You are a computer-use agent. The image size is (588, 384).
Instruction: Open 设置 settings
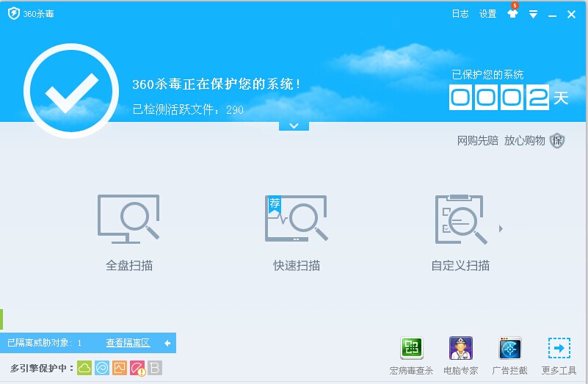pos(488,14)
